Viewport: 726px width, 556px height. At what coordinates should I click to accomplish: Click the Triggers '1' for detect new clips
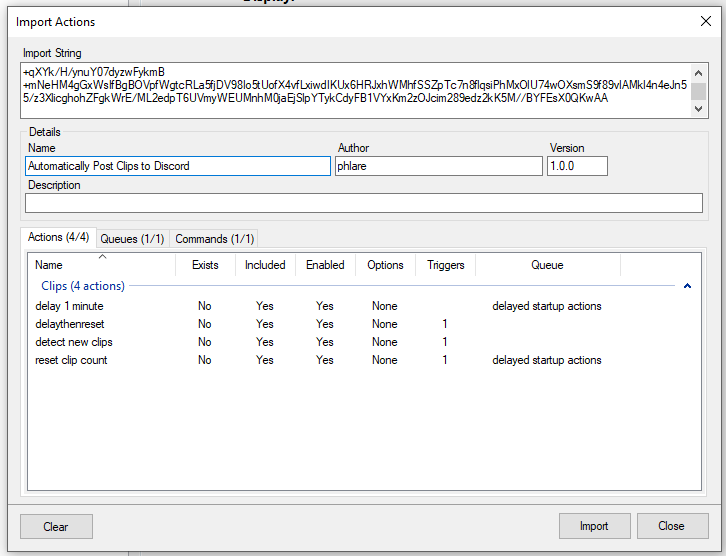point(445,342)
